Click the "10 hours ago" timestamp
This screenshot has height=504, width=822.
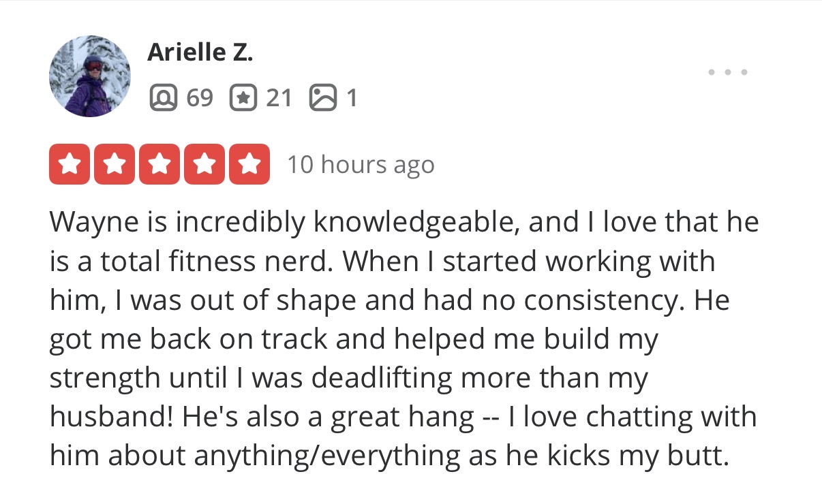point(361,165)
